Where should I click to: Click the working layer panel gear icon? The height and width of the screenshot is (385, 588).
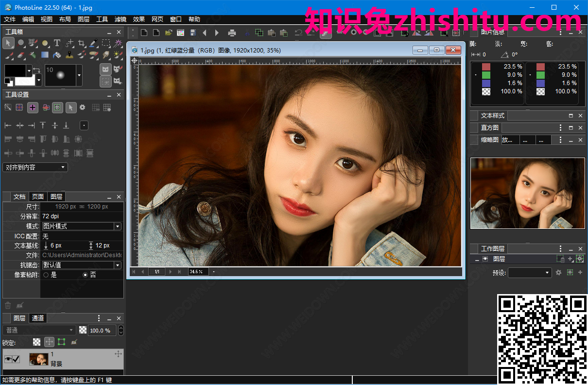point(558,273)
